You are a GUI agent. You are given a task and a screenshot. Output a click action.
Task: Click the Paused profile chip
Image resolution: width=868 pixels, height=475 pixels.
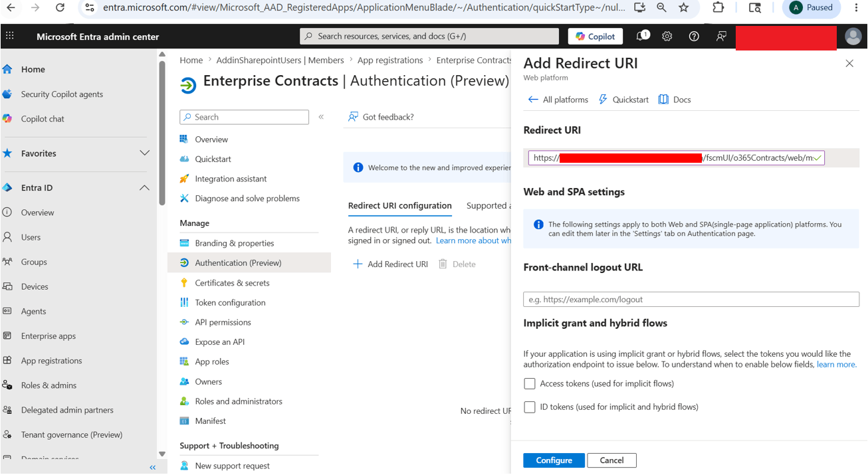[x=811, y=7]
